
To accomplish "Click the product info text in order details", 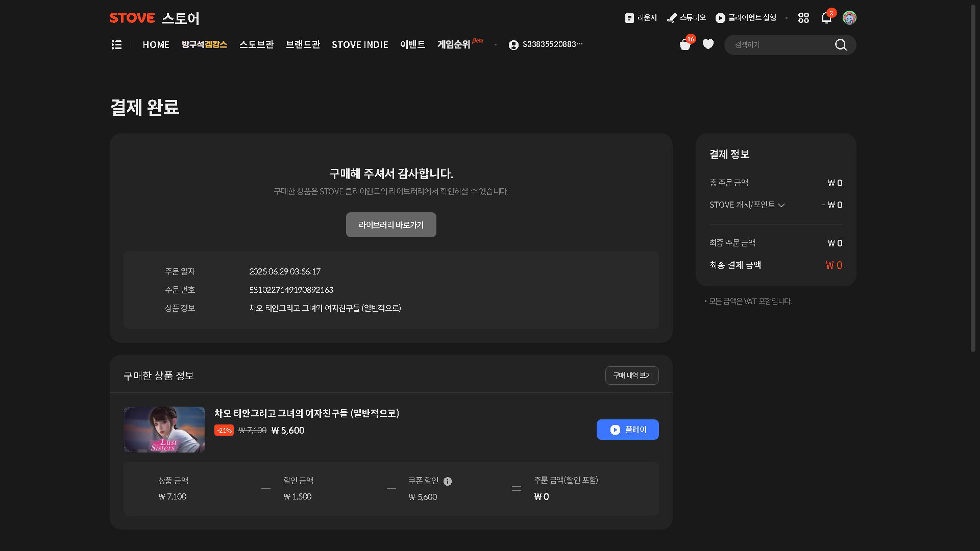I will 325,308.
